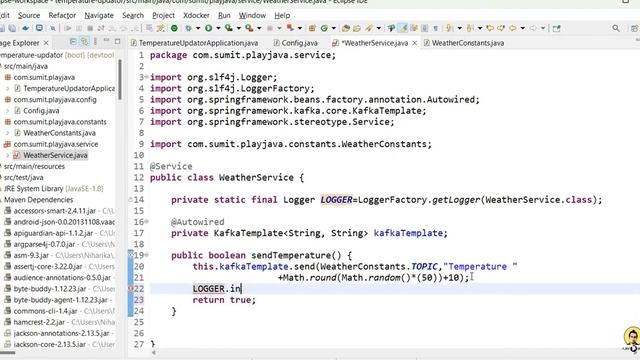Click the Last Edit Location arrow

point(490,28)
